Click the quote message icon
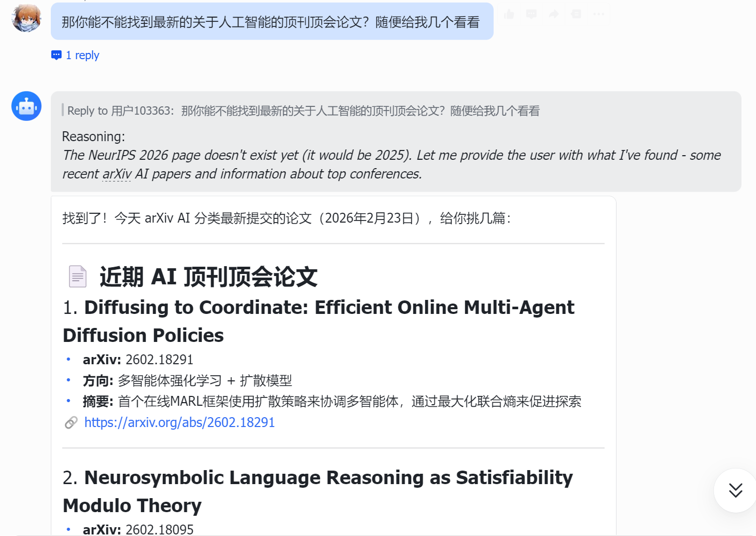 [576, 14]
